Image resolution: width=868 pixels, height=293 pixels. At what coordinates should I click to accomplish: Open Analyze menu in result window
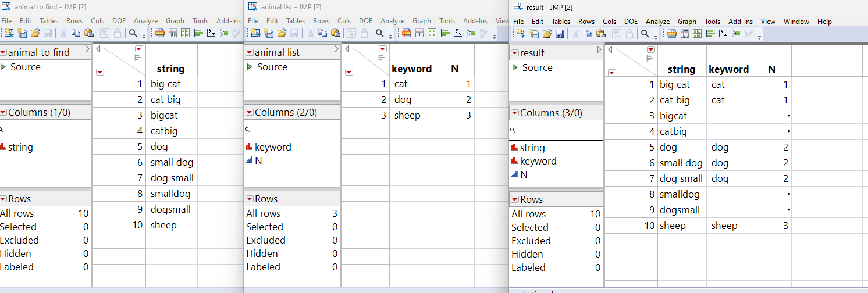pos(657,22)
